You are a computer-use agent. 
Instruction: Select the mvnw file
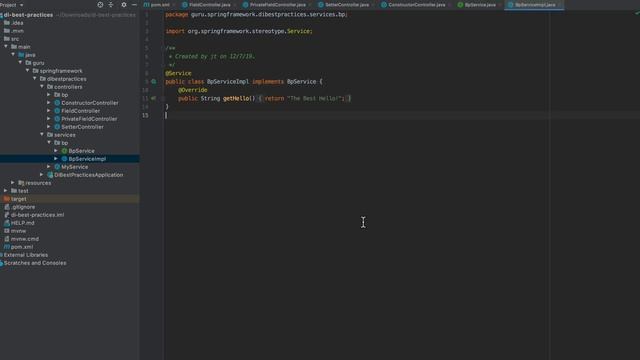tap(18, 231)
